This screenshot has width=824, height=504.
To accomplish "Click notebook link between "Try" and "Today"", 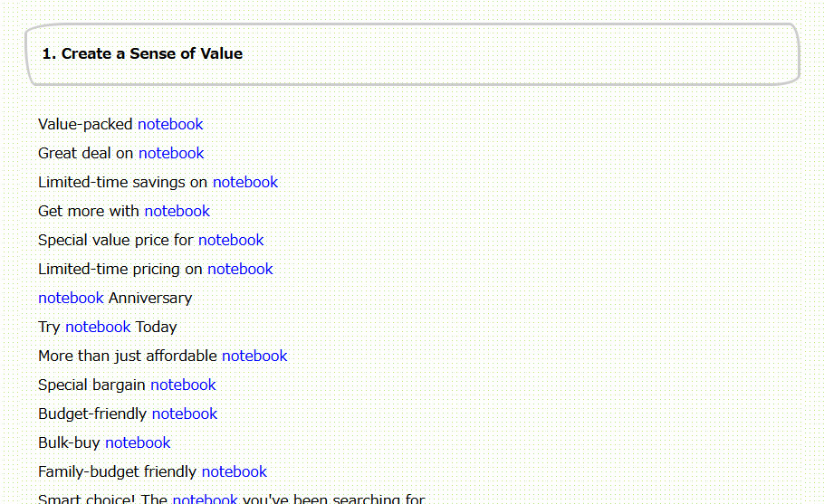I will tap(98, 327).
